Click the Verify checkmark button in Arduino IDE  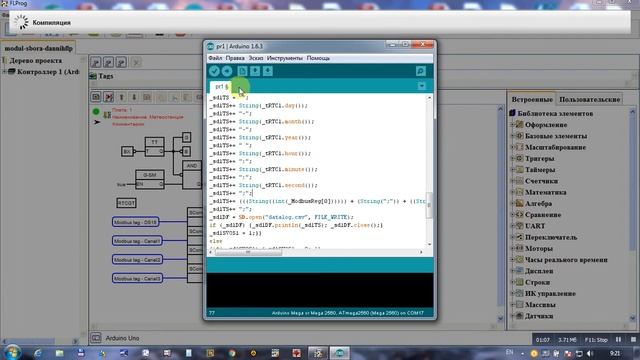click(x=214, y=71)
